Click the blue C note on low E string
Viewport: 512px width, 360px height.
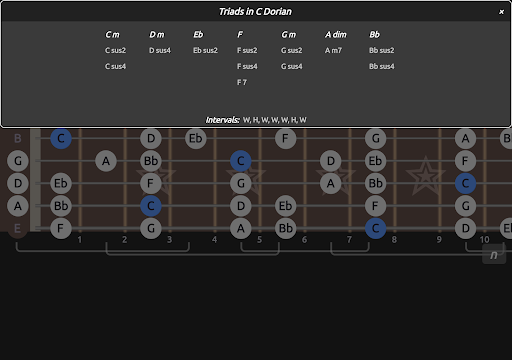(x=376, y=228)
